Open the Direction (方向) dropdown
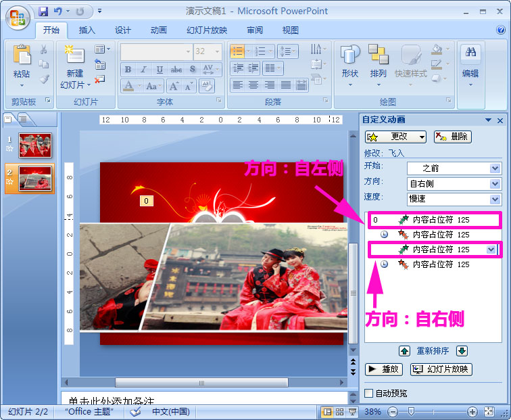This screenshot has height=420, width=511. [x=495, y=183]
